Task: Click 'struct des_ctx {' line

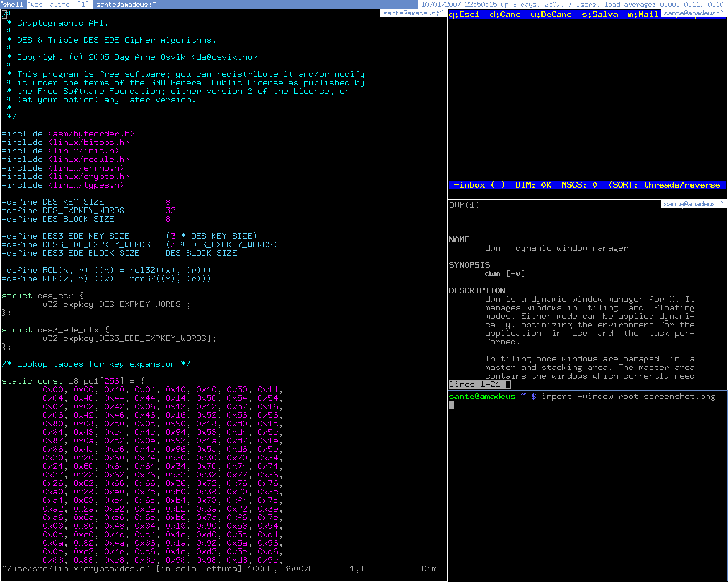Action: pyautogui.click(x=43, y=296)
